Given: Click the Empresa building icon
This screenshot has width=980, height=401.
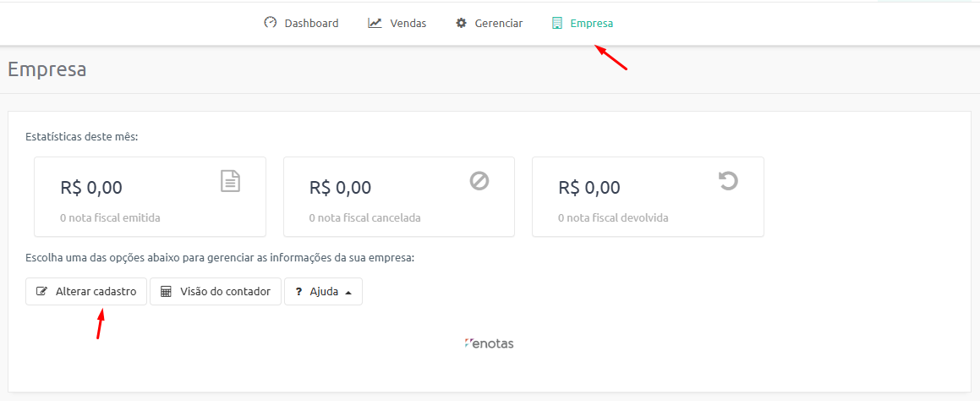Looking at the screenshot, I should [557, 23].
